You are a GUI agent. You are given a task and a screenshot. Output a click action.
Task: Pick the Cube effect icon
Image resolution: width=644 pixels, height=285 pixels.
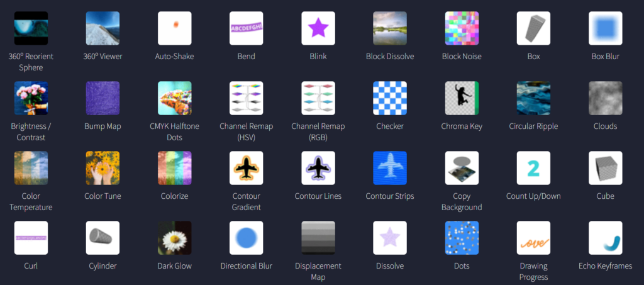tap(605, 168)
